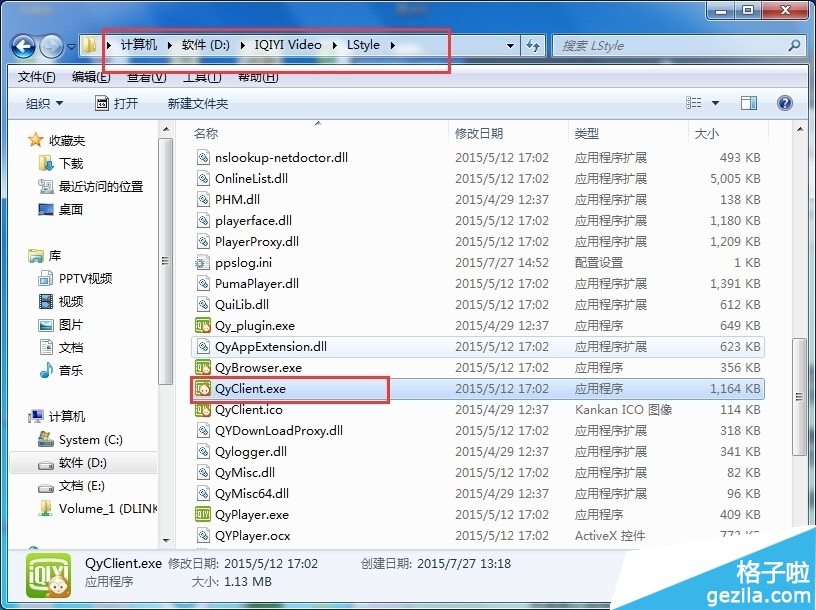Select 软件 (D:) in the navigation tree
Image resolution: width=816 pixels, height=610 pixels.
[x=83, y=463]
